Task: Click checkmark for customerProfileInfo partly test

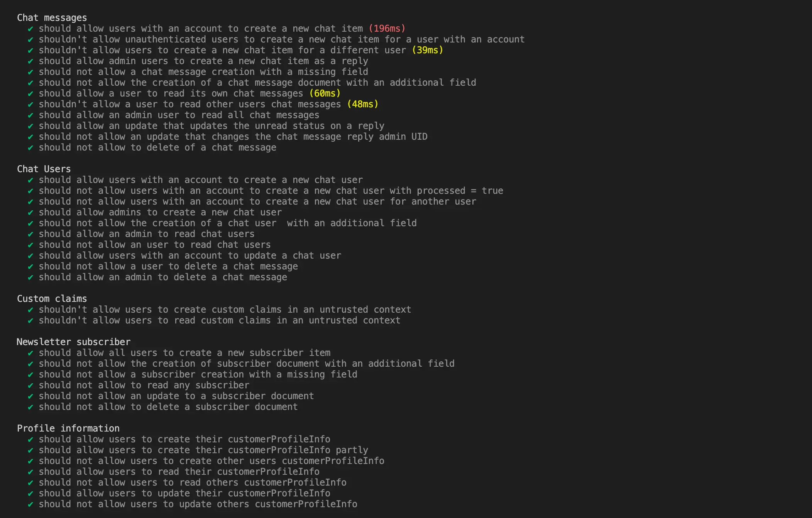Action: pyautogui.click(x=30, y=450)
